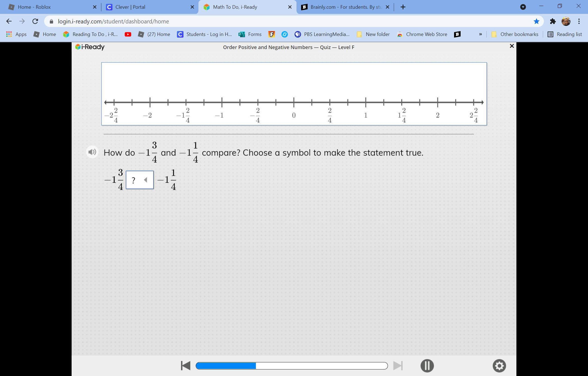Image resolution: width=588 pixels, height=376 pixels.
Task: Play the question audio with the speaker icon
Action: tap(92, 152)
